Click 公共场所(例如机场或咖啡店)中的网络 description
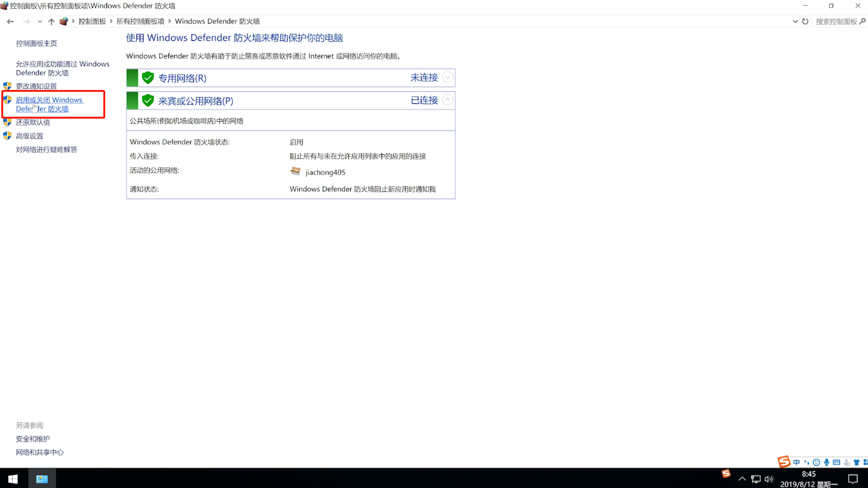This screenshot has width=868, height=488. [187, 121]
